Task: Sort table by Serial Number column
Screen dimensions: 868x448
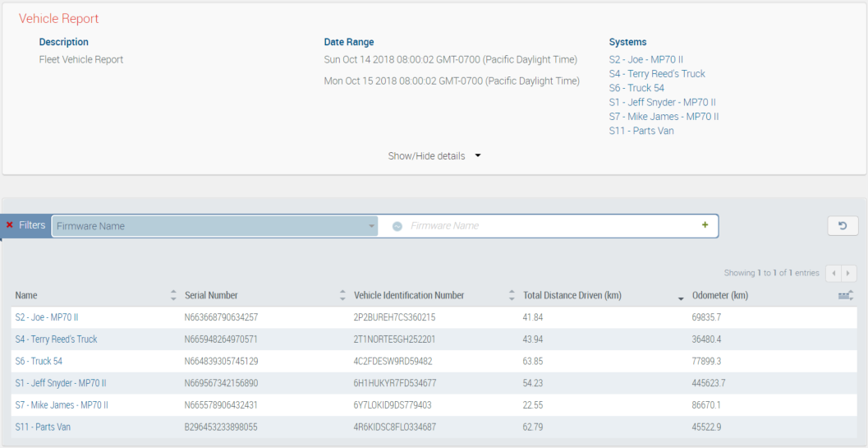Action: coord(211,296)
